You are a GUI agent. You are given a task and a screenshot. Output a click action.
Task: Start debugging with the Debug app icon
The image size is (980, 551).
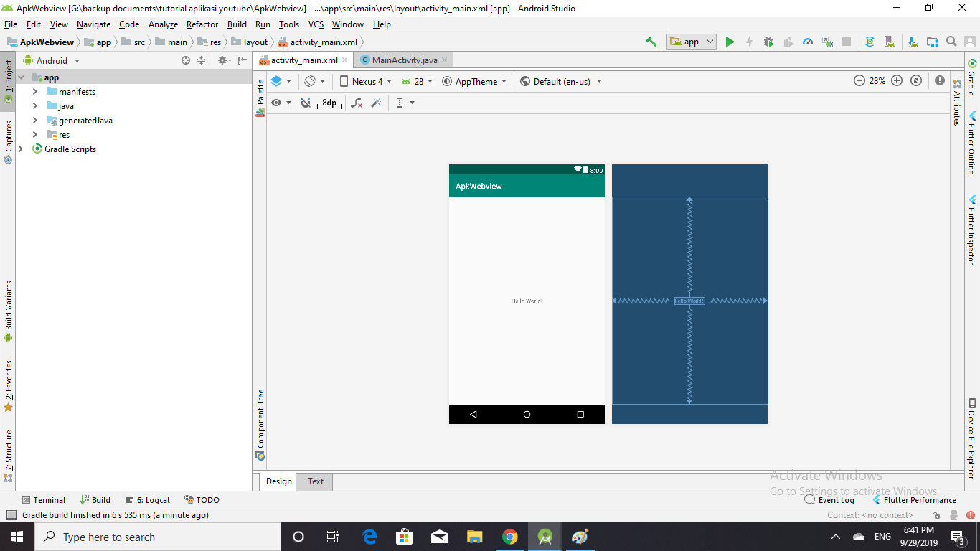coord(768,42)
